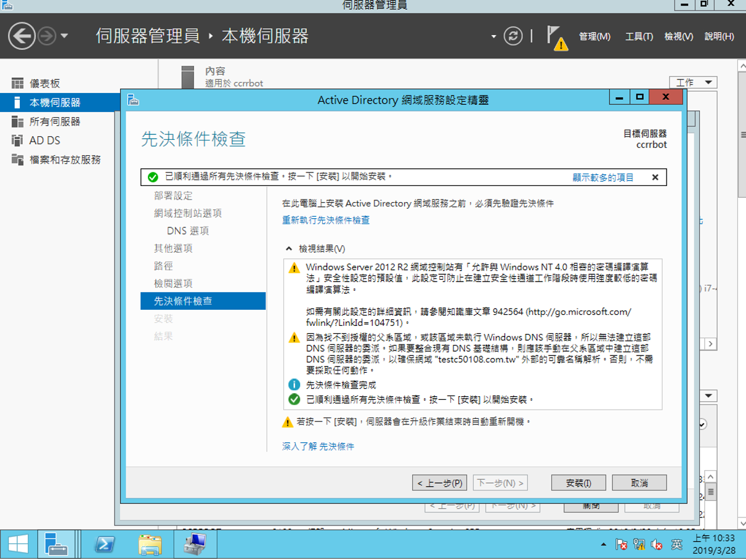Go back using the Server Manager back arrow
Image resolution: width=746 pixels, height=560 pixels.
tap(22, 36)
